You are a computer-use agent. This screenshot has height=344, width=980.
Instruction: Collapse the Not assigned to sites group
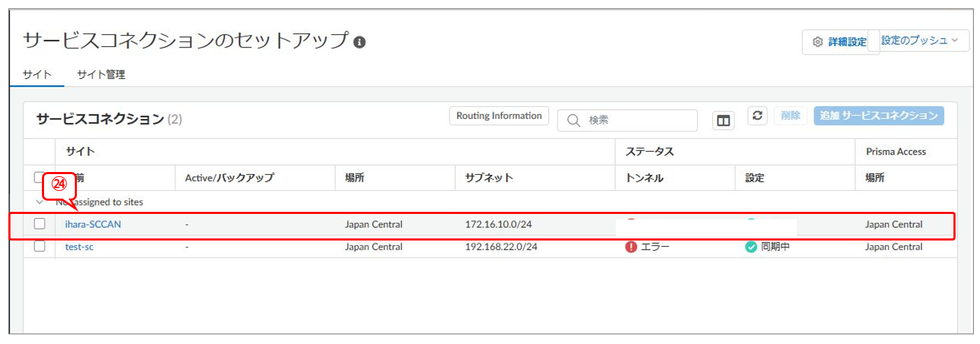click(39, 202)
